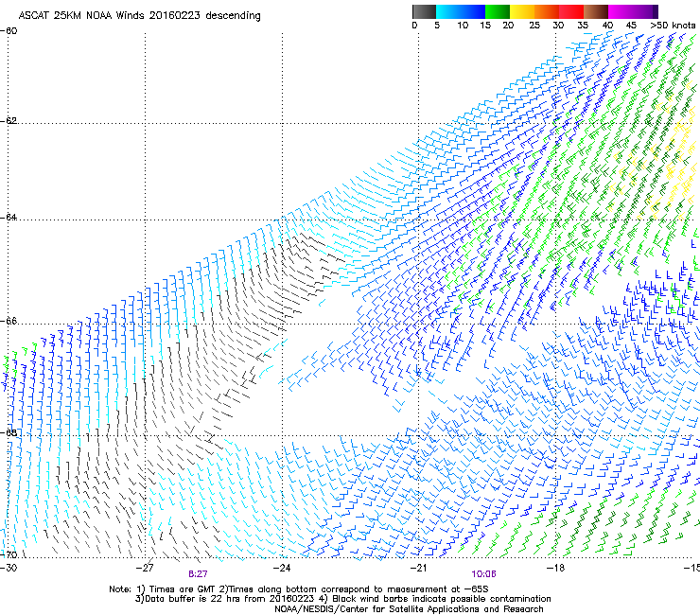The width and height of the screenshot is (700, 615).
Task: Click the longitude label -30
Action: (9, 568)
